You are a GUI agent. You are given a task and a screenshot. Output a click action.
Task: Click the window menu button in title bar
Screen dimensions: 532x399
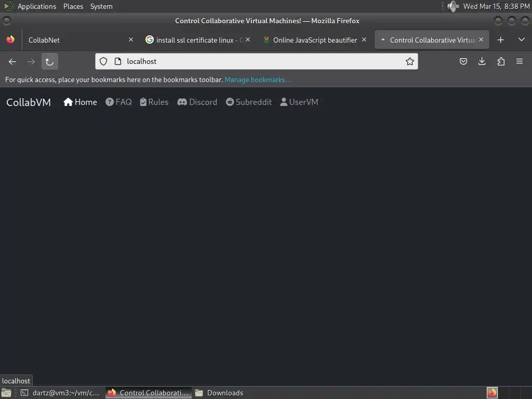[6, 21]
